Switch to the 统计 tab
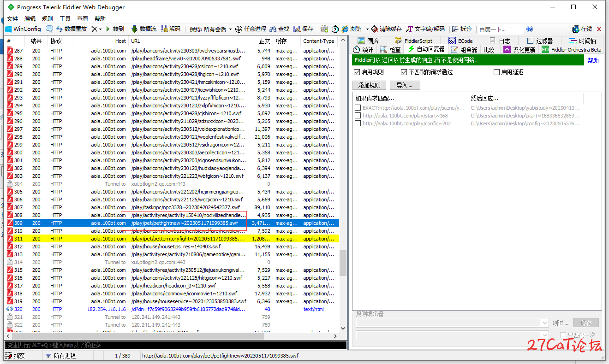Image resolution: width=609 pixels, height=364 pixels. (364, 49)
